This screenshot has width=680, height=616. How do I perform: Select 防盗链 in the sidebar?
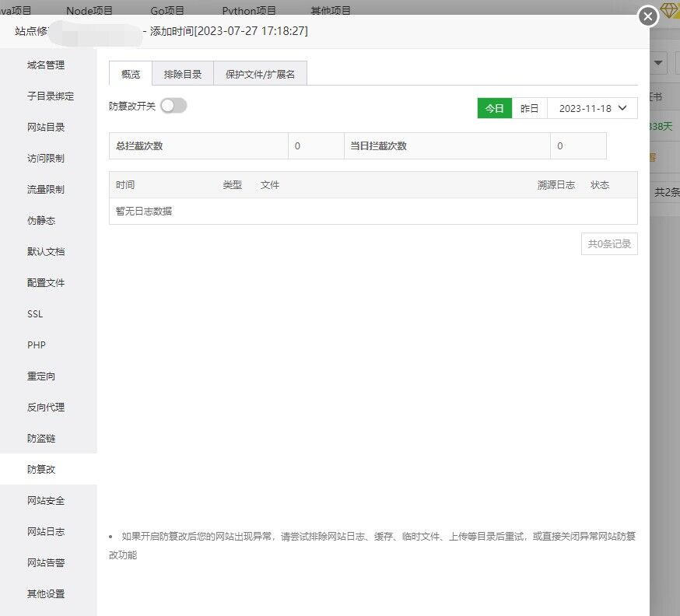(41, 439)
